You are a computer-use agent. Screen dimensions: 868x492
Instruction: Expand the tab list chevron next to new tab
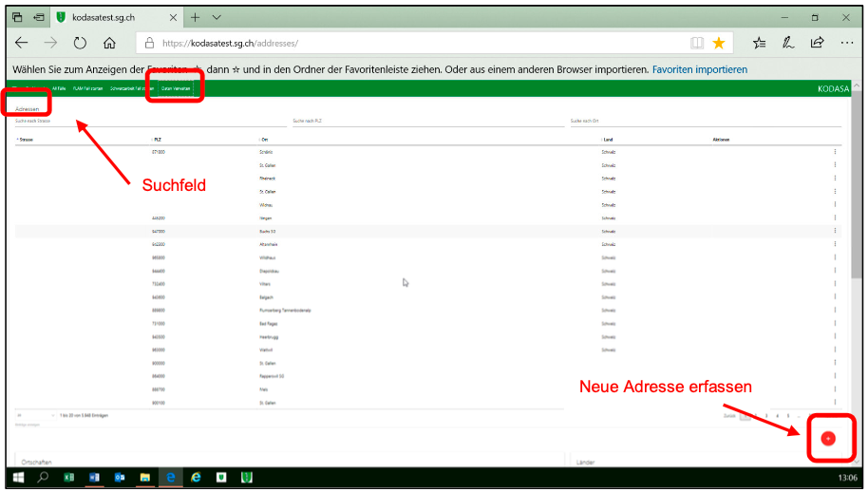217,17
